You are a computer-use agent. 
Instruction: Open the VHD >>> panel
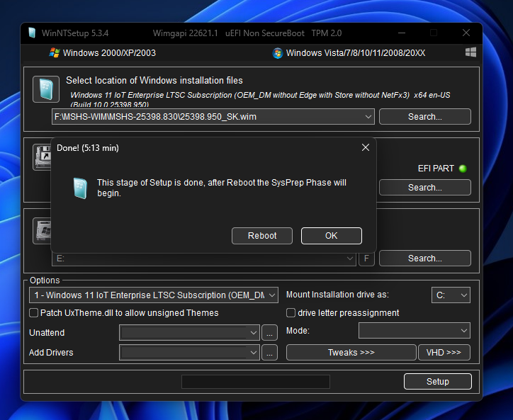click(444, 353)
